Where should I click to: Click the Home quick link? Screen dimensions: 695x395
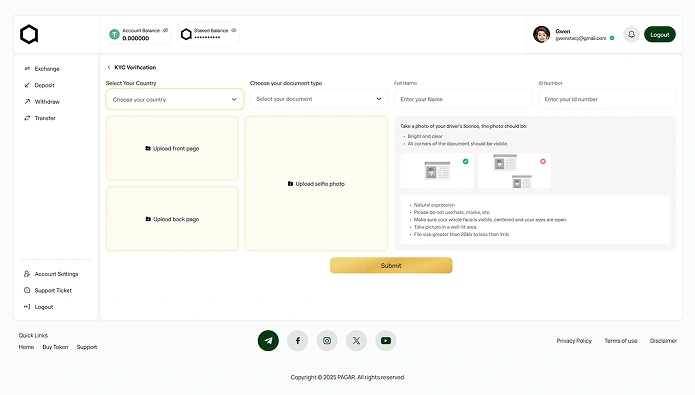[x=26, y=347]
